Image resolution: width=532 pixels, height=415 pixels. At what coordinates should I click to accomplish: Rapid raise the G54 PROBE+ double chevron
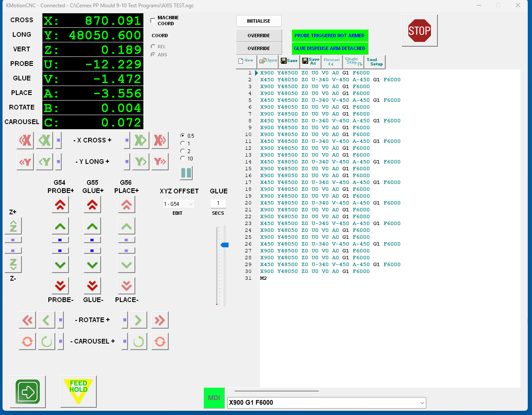[x=60, y=205]
